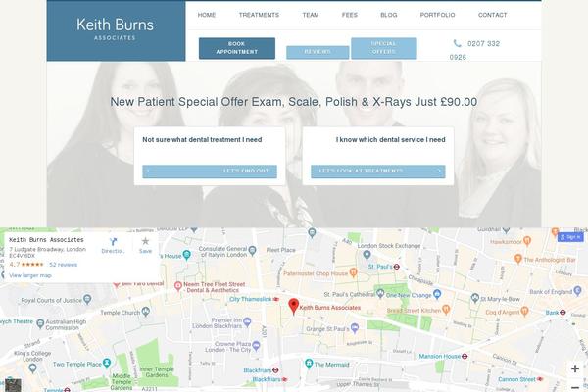Open the Reviews button
Screen dimensions: 588x392
coord(318,52)
